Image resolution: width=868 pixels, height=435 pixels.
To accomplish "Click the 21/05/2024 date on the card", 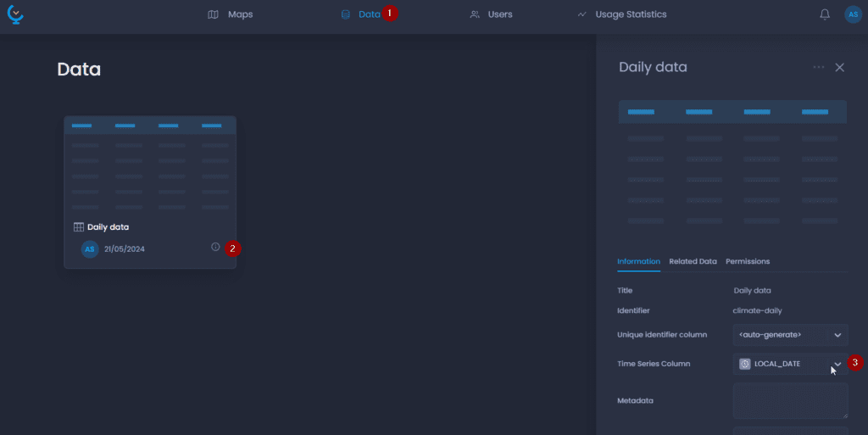I will point(125,249).
